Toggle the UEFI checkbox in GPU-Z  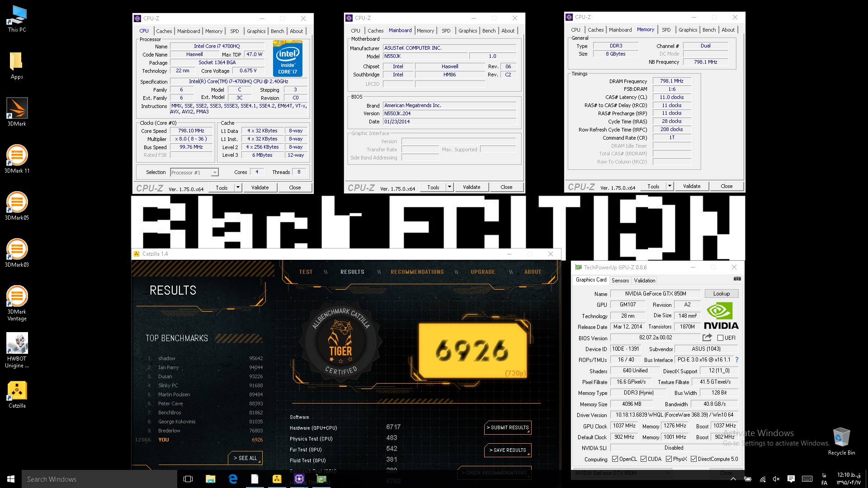[x=720, y=338]
